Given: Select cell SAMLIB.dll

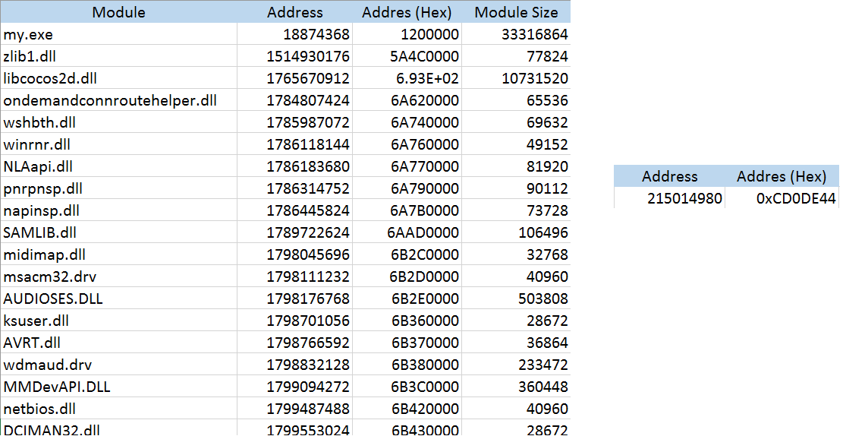Looking at the screenshot, I should pos(118,232).
